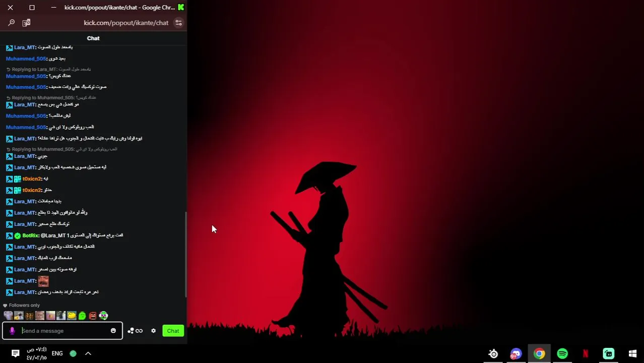Click the emote image in Lara_MT's message
The width and height of the screenshot is (644, 363).
coord(43,281)
